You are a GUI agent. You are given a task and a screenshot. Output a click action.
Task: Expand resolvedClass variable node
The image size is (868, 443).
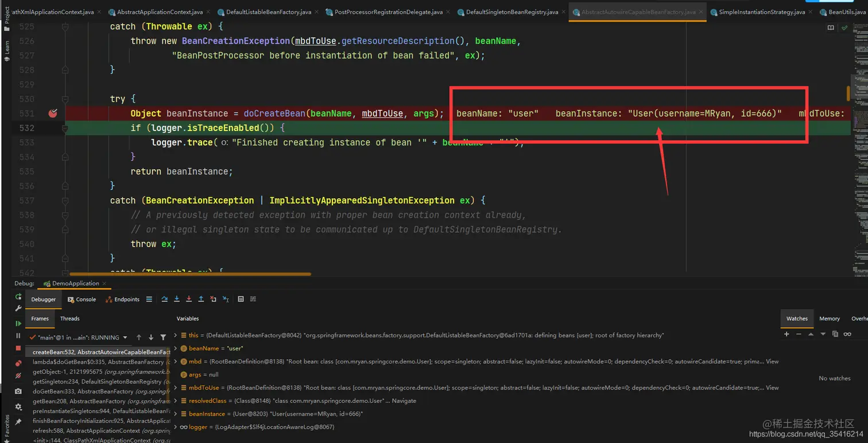pos(176,400)
